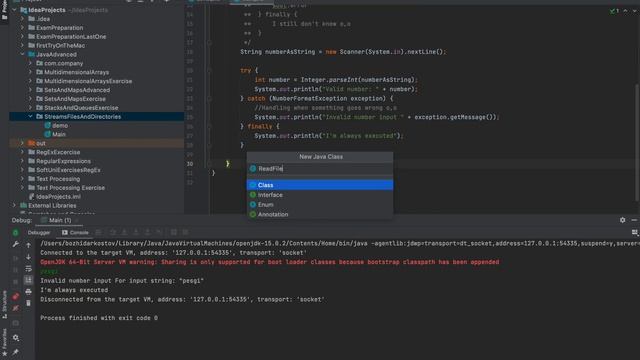Switch to the Debugger tab
This screenshot has width=640, height=360.
point(39,233)
